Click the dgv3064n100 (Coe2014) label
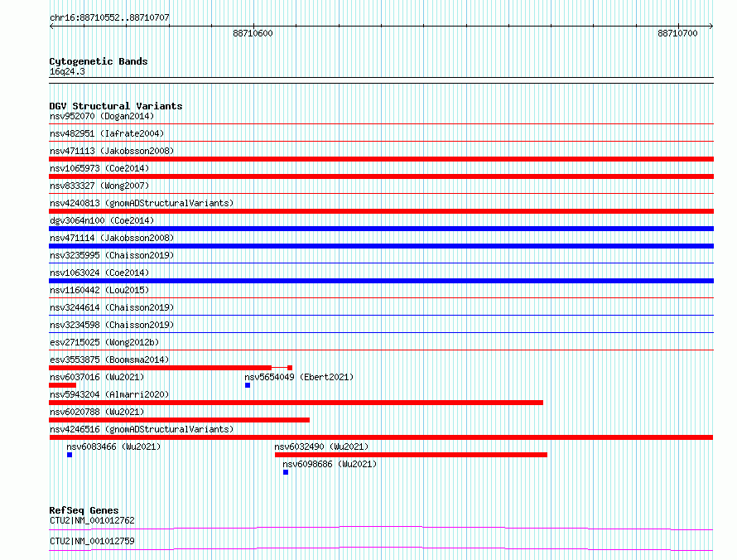 pyautogui.click(x=102, y=220)
